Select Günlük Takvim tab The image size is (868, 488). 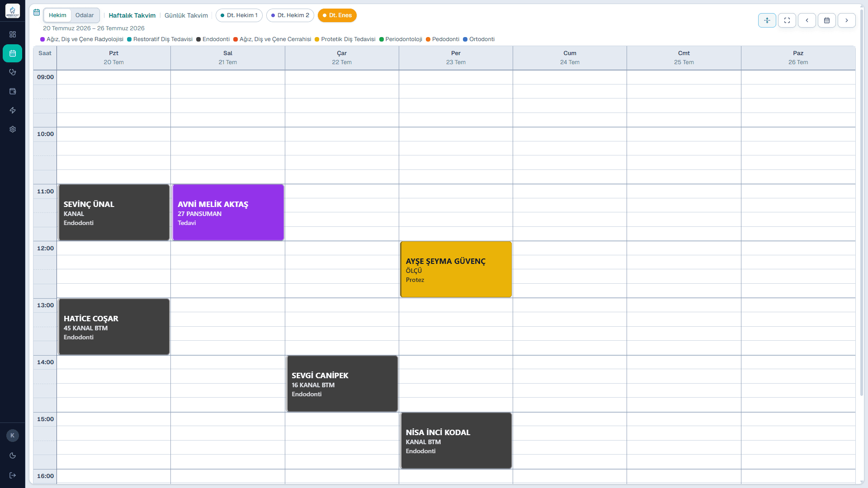pos(186,15)
